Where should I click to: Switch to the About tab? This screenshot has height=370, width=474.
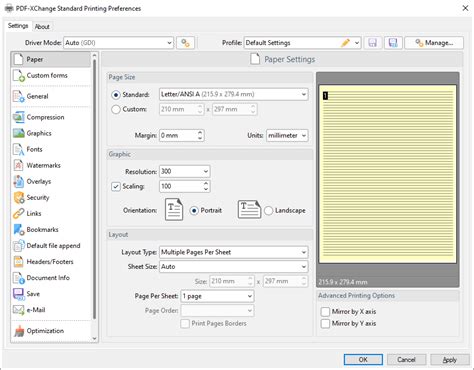point(42,27)
